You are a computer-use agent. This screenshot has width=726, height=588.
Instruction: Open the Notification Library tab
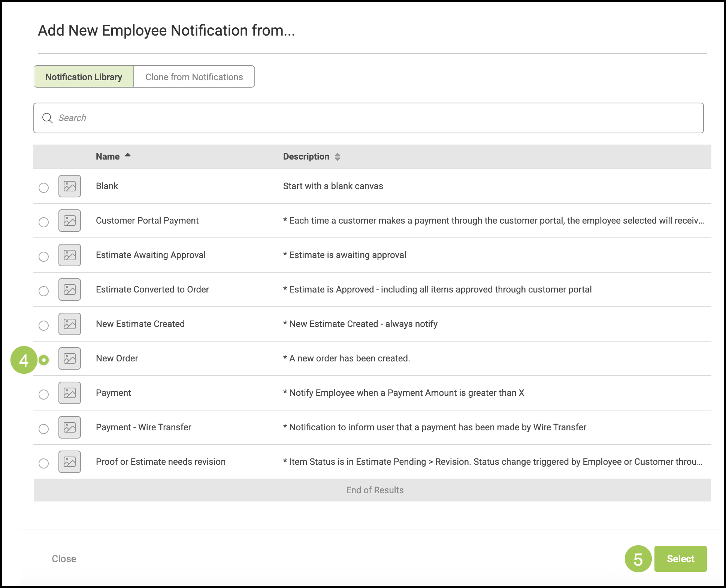tap(84, 77)
